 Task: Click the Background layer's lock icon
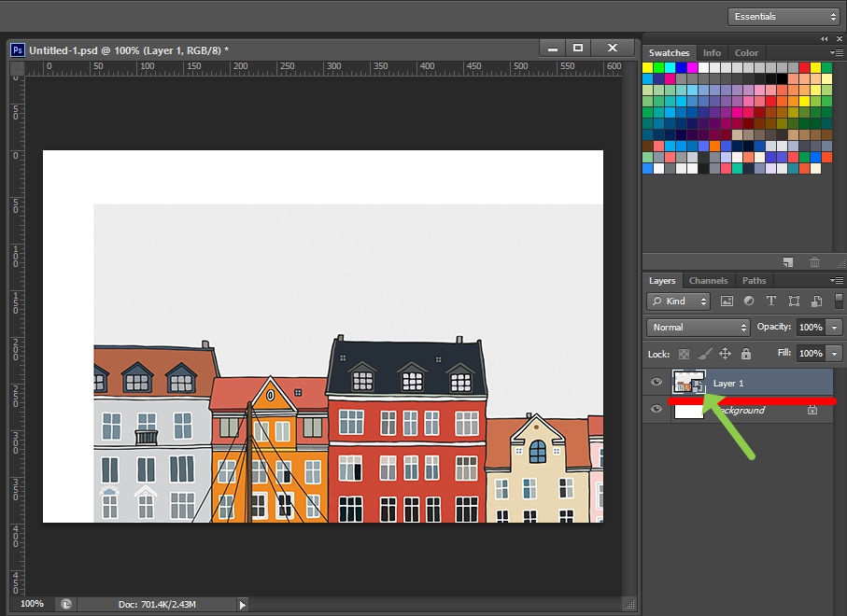click(x=812, y=410)
